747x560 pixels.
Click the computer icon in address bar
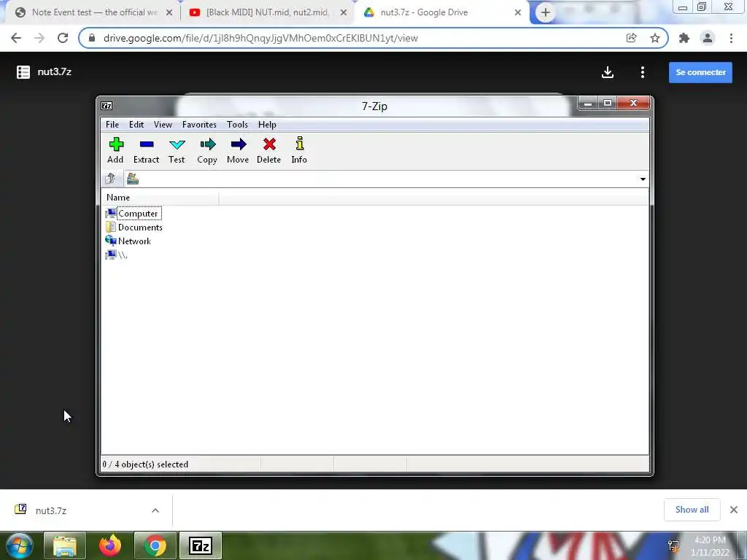[x=133, y=179]
